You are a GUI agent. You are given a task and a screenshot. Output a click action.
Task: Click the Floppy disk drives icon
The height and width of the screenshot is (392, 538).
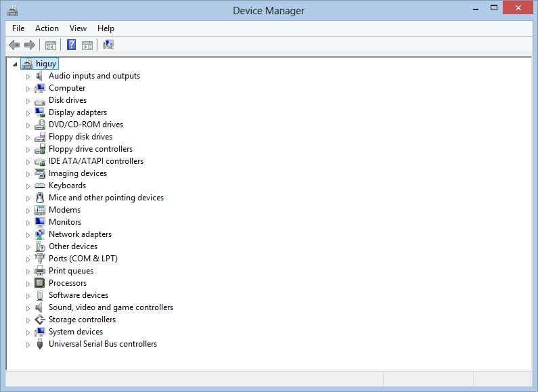(40, 137)
